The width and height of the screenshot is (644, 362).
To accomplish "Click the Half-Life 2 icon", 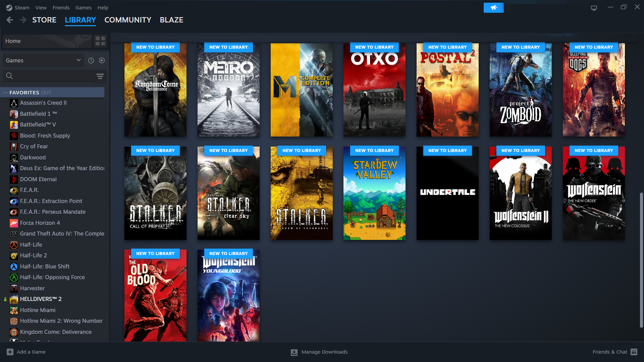I will [x=14, y=256].
